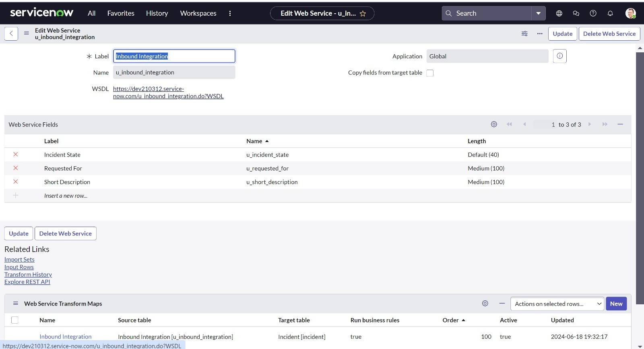Open the help question-mark icon

click(x=593, y=13)
